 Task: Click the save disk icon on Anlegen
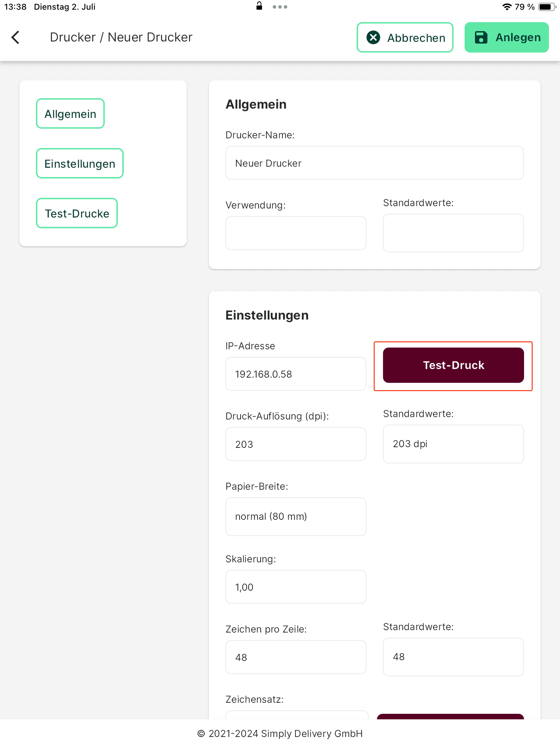[x=481, y=37]
